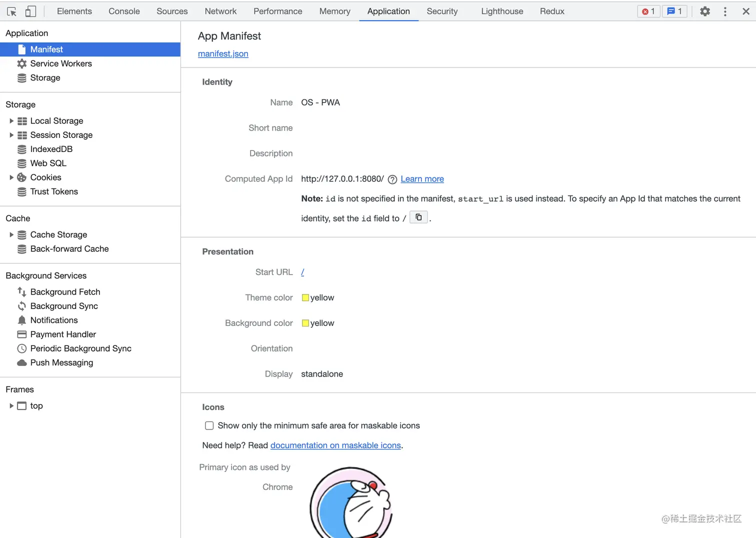Select the Web SQL label
Viewport: 756px width, 538px height.
point(48,163)
